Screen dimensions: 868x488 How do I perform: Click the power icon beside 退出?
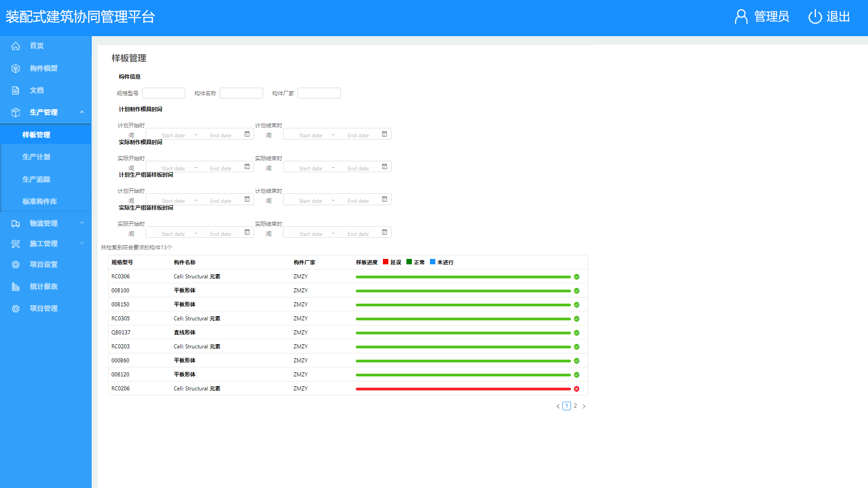point(815,17)
